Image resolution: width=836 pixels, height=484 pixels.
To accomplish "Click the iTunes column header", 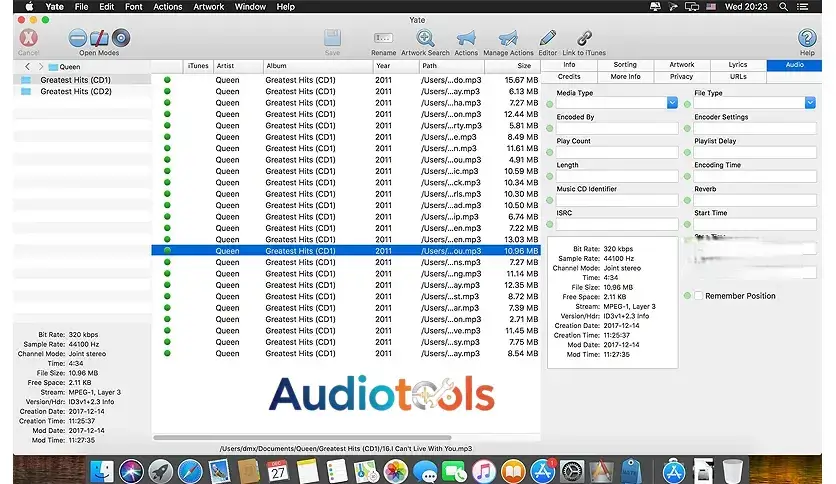I will point(198,66).
